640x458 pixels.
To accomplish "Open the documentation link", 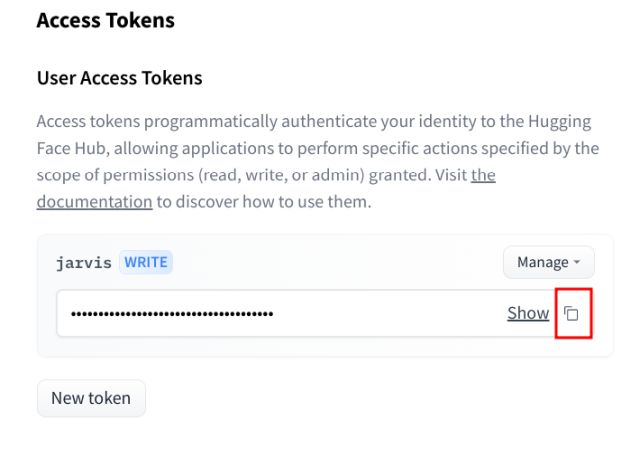I will pyautogui.click(x=94, y=201).
